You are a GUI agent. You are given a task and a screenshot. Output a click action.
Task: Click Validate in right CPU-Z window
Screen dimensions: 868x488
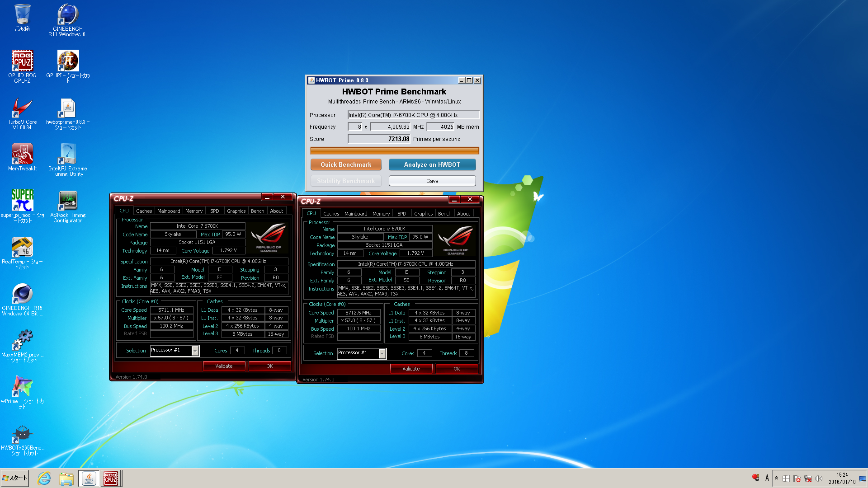click(411, 369)
